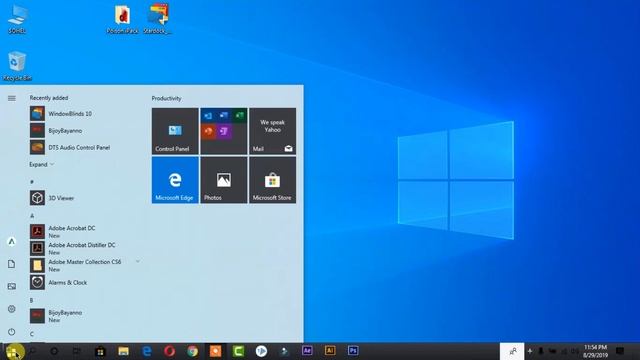Open BijoyBayanno under letter B
Screen dimensions: 640x360
(84, 316)
